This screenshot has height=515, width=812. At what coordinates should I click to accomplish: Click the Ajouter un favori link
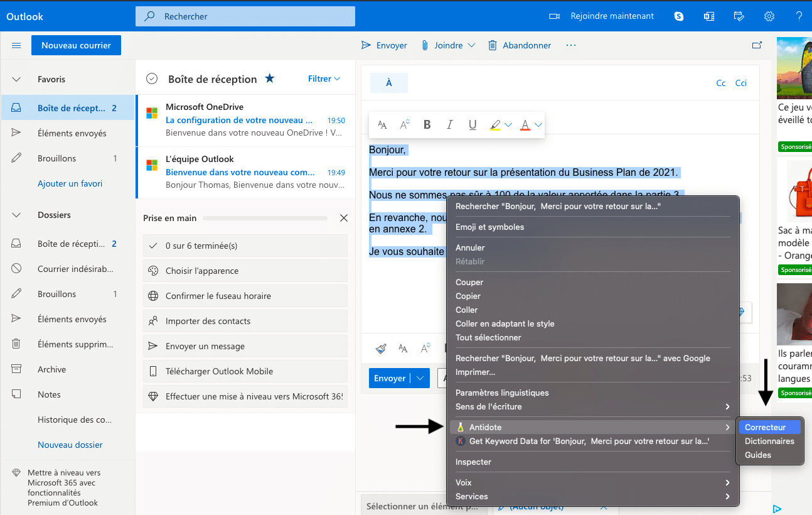pos(70,183)
